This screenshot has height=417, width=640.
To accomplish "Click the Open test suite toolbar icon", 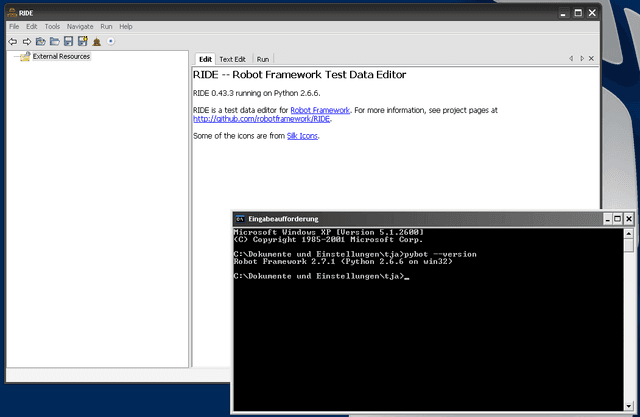I will pyautogui.click(x=41, y=41).
